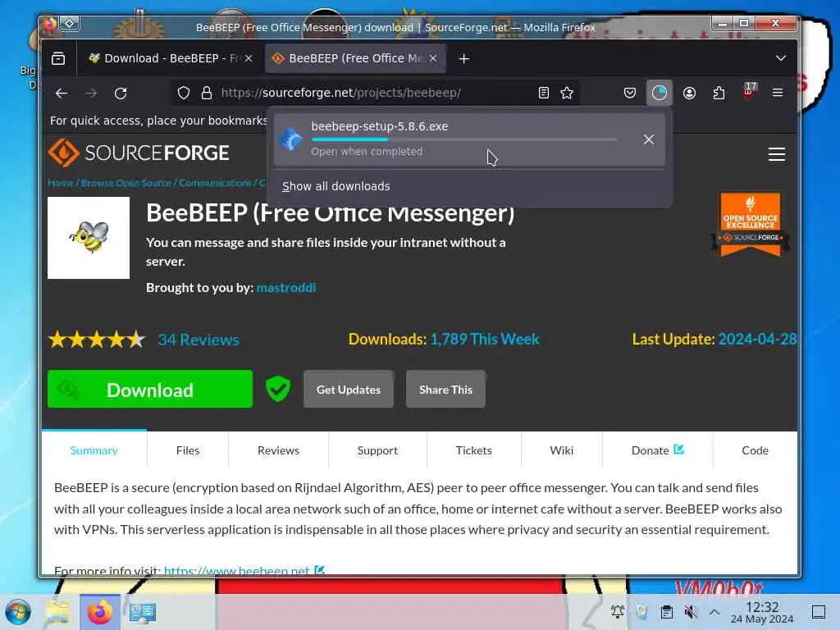840x630 pixels.
Task: Open the Save to Pocket icon
Action: [630, 94]
